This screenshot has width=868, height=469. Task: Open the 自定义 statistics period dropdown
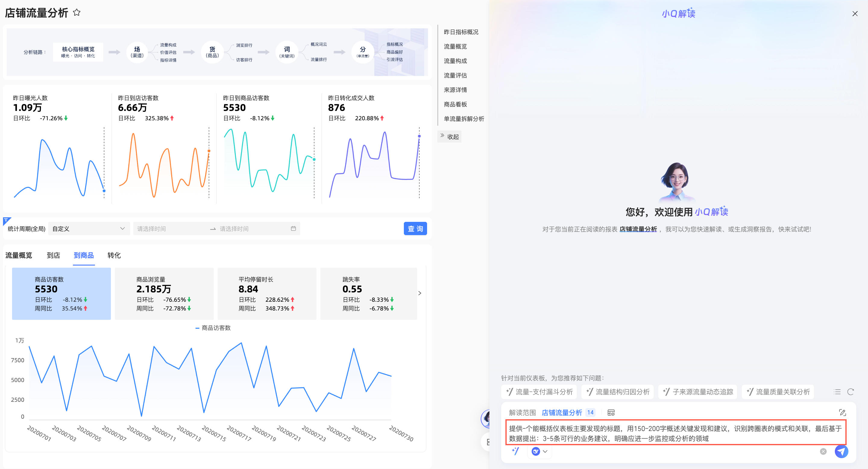(x=89, y=228)
